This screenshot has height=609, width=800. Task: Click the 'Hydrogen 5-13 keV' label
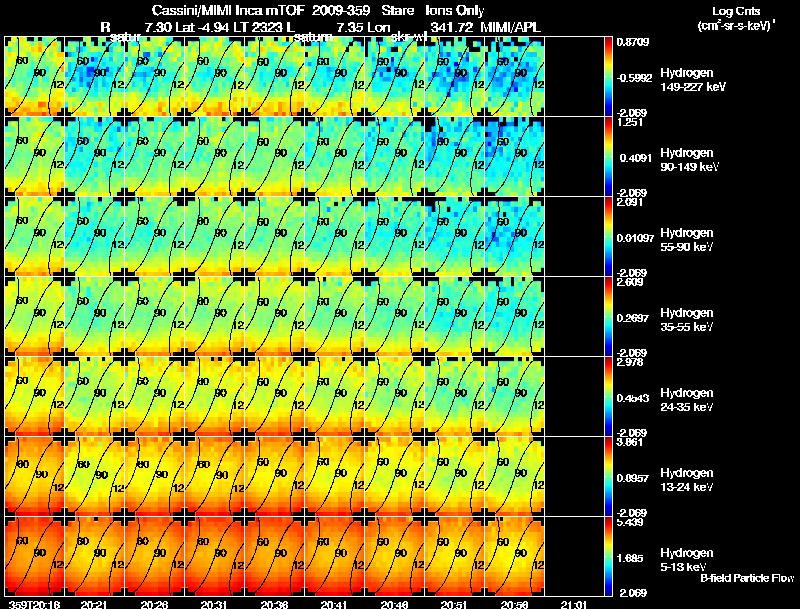687,560
